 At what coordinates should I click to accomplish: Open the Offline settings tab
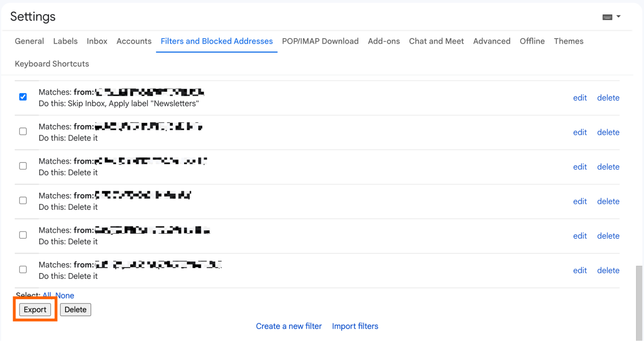532,41
